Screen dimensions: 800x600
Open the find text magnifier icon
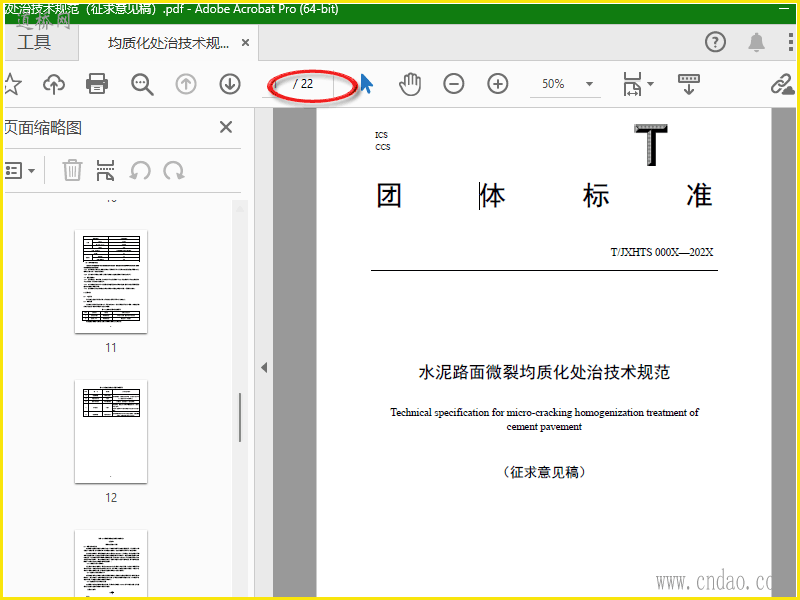tap(142, 84)
